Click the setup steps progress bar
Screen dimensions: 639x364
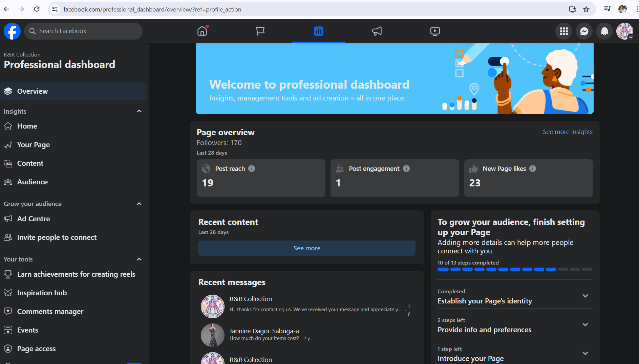click(x=515, y=269)
